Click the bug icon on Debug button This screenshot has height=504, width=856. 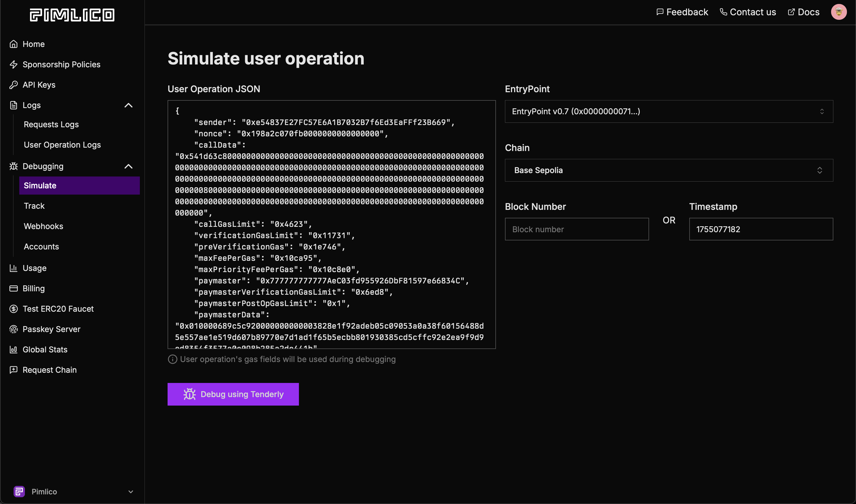[190, 394]
